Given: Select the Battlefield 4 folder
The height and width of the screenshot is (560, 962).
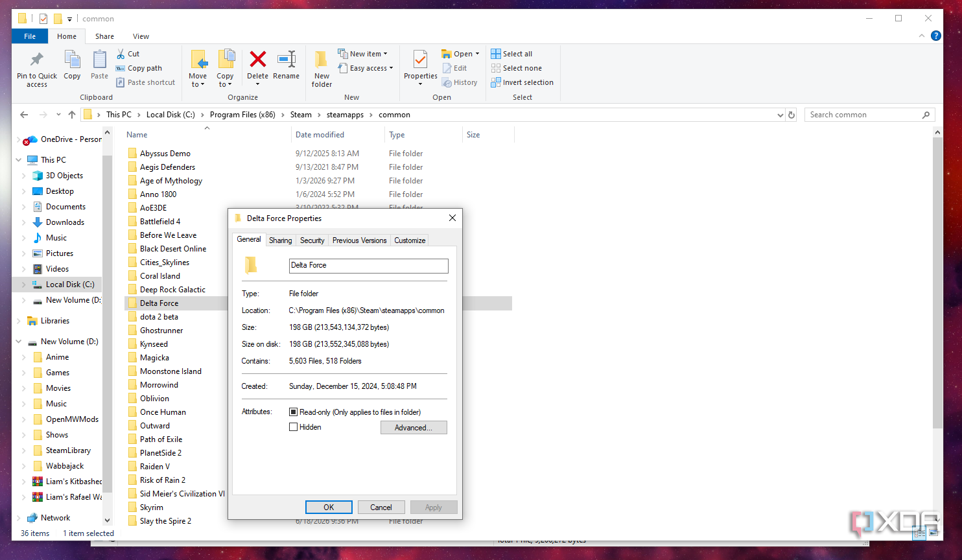Looking at the screenshot, I should click(160, 222).
